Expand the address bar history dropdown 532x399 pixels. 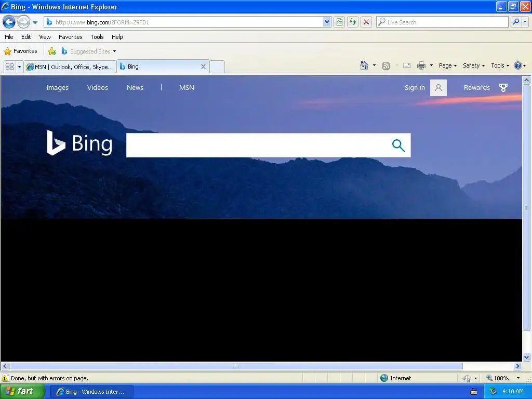pos(327,22)
